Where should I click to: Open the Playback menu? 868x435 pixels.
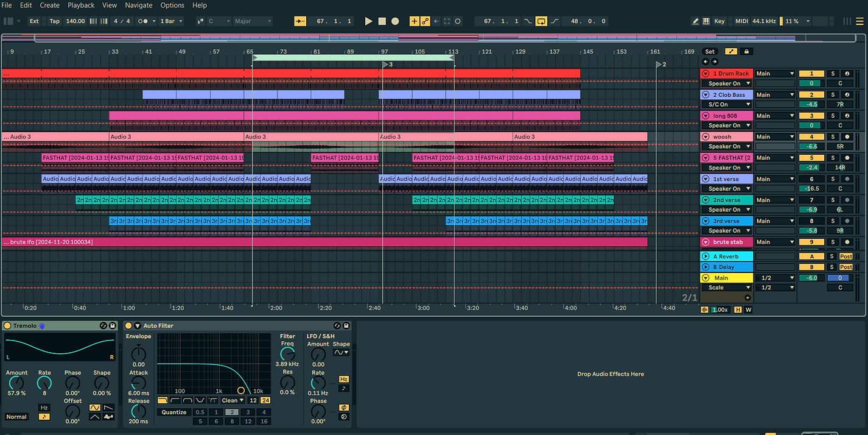click(81, 5)
